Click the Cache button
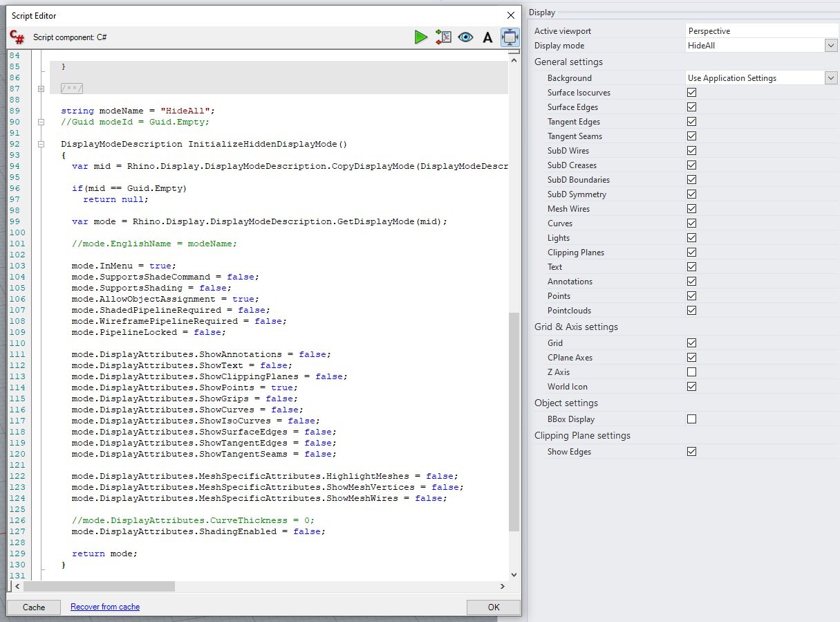This screenshot has height=622, width=840. point(34,607)
